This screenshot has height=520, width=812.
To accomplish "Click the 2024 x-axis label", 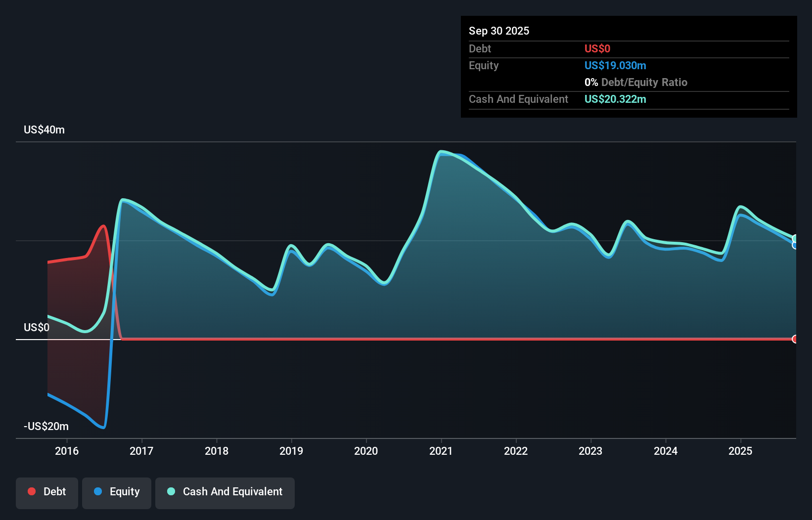I will 666,451.
